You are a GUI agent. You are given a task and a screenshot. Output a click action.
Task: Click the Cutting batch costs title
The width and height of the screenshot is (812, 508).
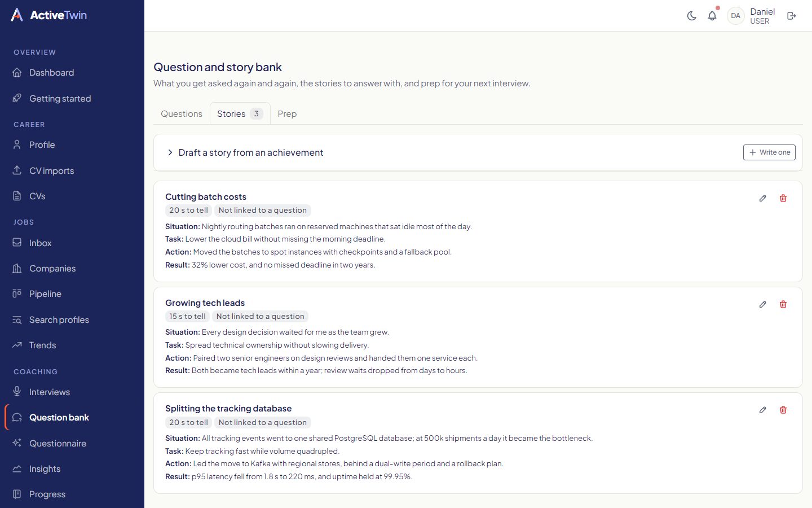[x=206, y=197]
